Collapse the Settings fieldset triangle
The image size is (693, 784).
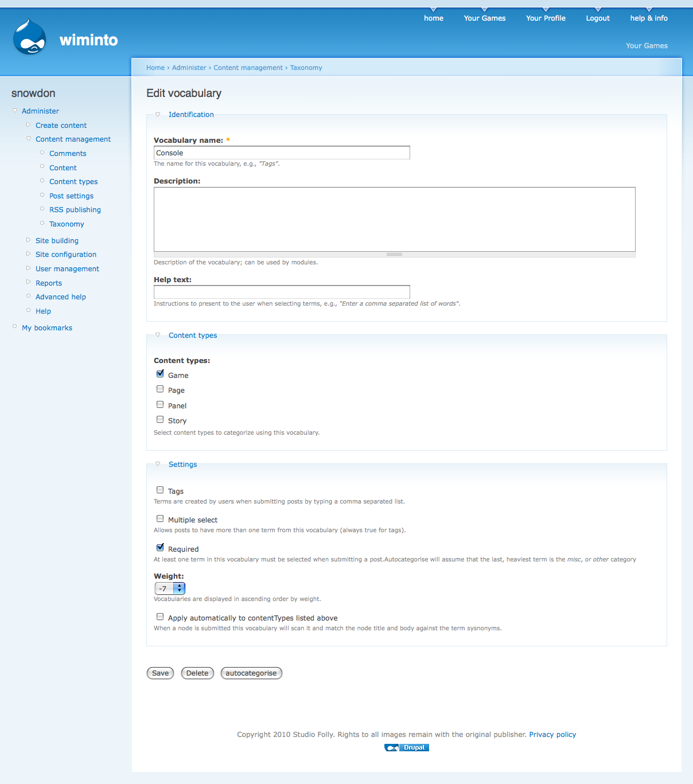coord(158,463)
